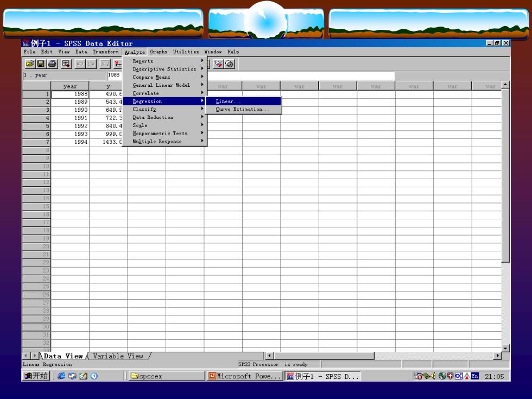Expand the Nonparametric Tests submenu
The height and width of the screenshot is (399, 532).
click(x=164, y=134)
